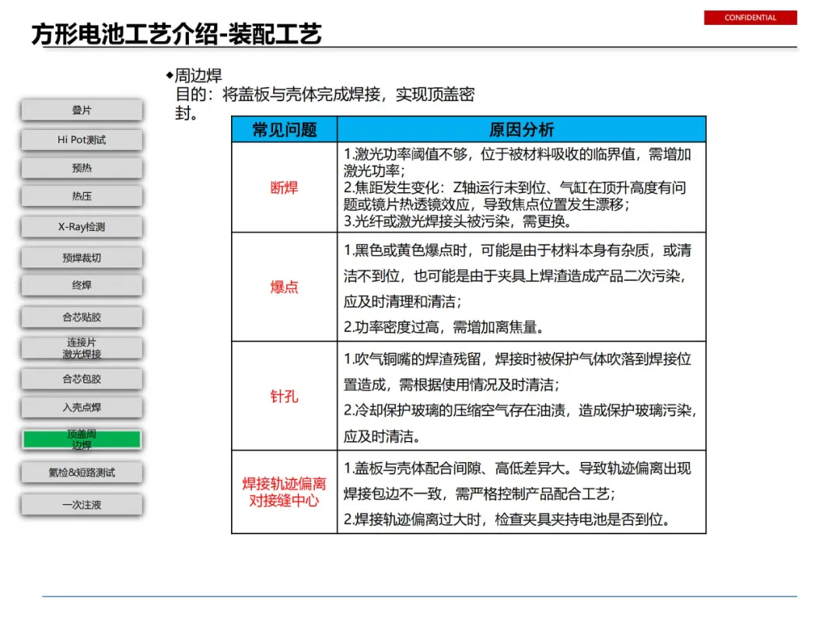Click the 叠片 step button
The image size is (840, 630).
[x=82, y=110]
